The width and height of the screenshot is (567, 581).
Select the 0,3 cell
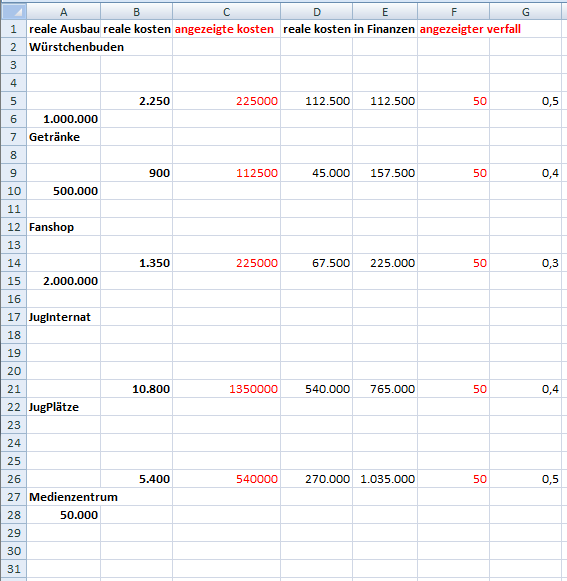[x=525, y=263]
